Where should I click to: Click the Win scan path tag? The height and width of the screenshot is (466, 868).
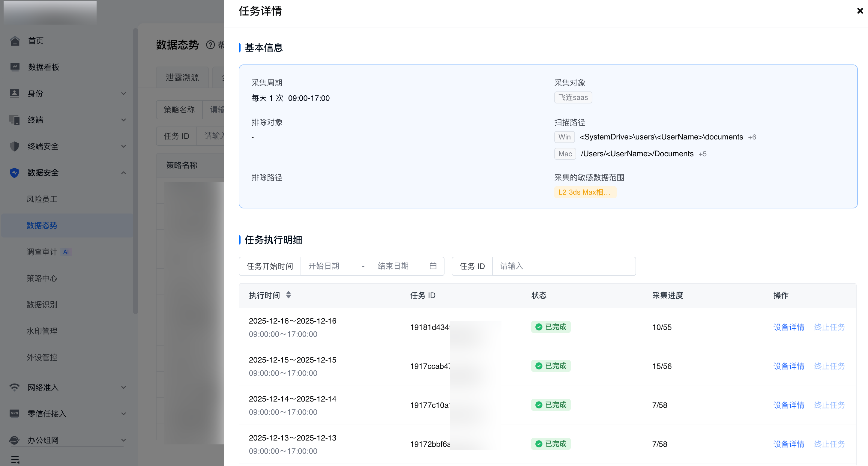coord(564,137)
